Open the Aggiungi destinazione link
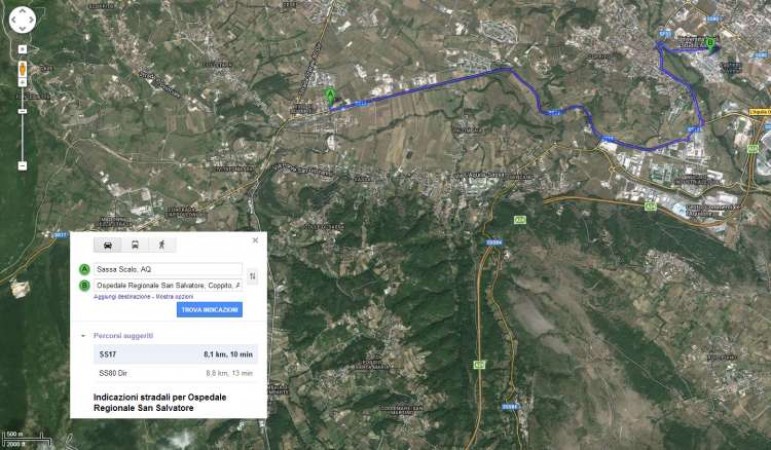 (122, 297)
